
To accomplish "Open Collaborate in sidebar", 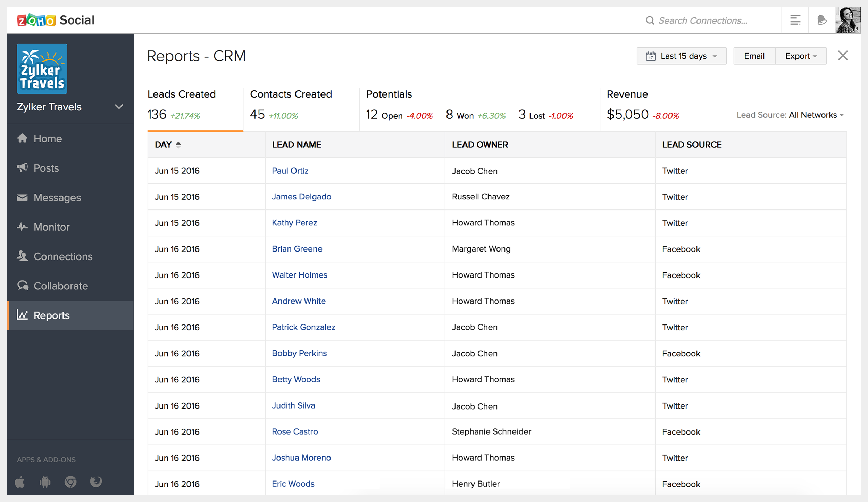I will [x=60, y=286].
